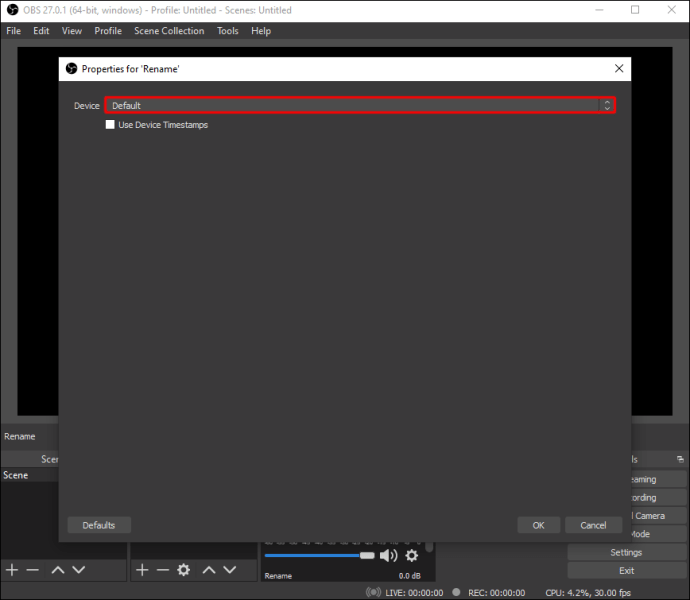Open the View menu

[72, 31]
